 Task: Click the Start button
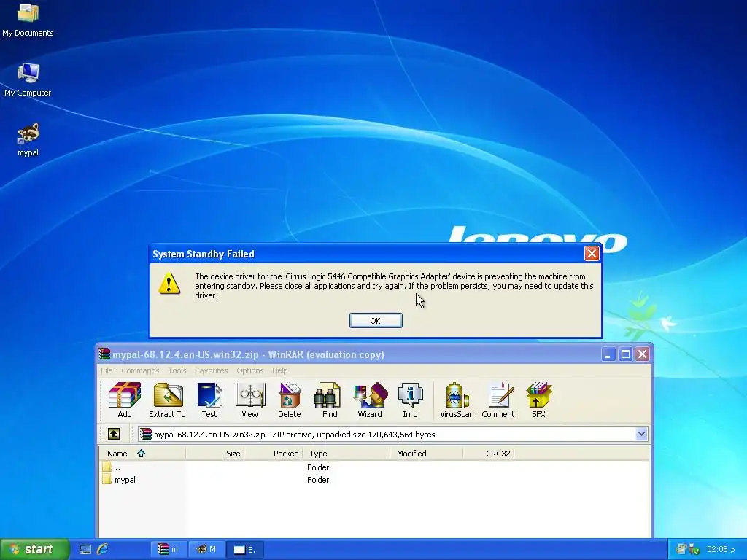(35, 550)
